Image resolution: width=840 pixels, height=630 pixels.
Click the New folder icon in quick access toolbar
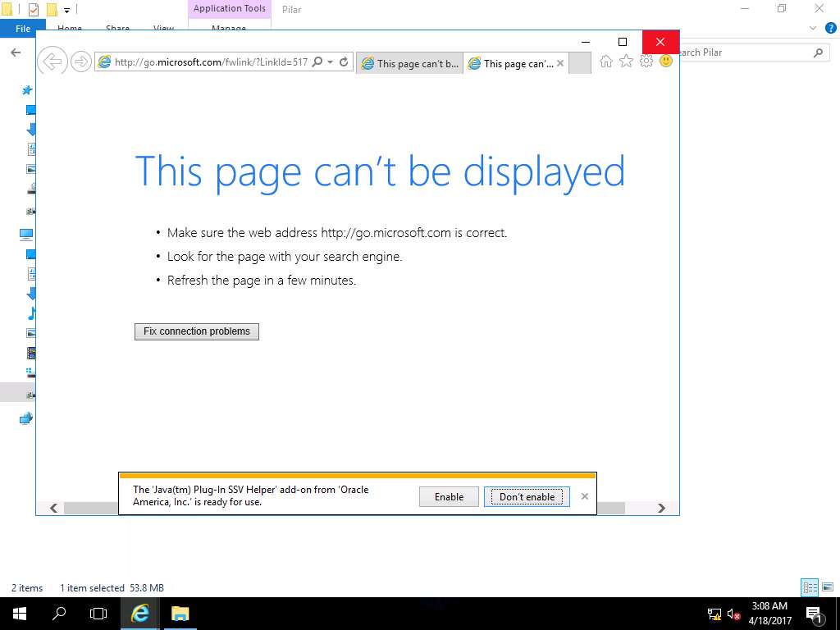point(52,10)
